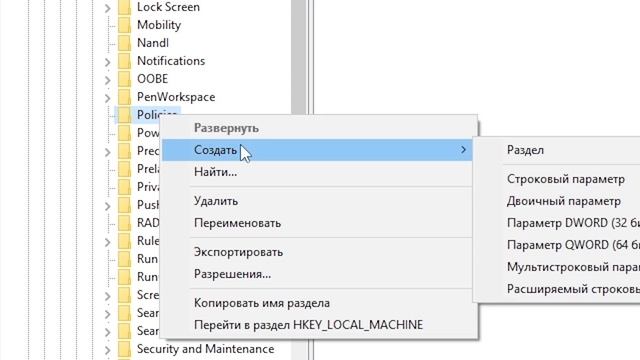Choose Экспортировать from the context menu
Viewport: 640px width, 360px height.
point(317,252)
